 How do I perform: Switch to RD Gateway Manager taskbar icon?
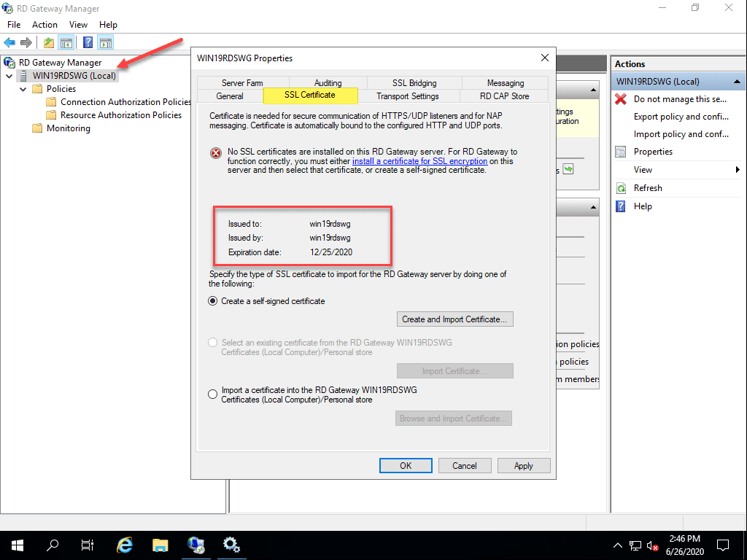196,545
